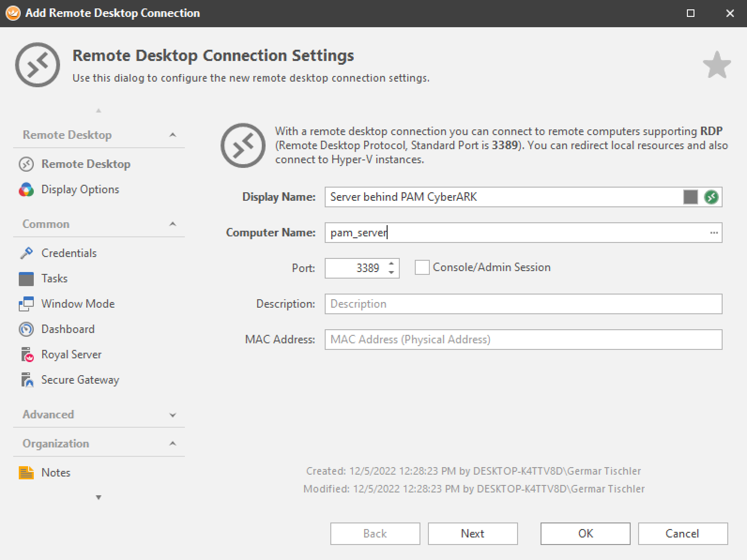Open the Notes page icon
The width and height of the screenshot is (747, 560).
(x=26, y=473)
